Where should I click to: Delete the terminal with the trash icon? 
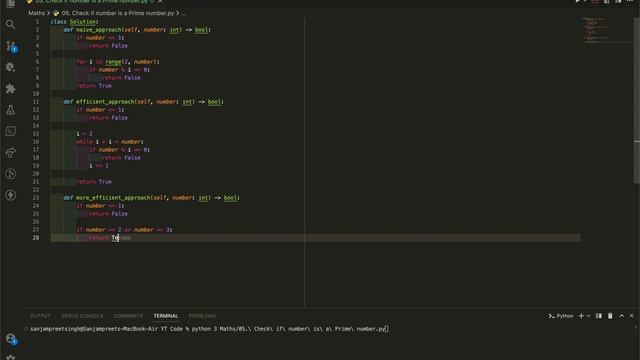tap(610, 316)
